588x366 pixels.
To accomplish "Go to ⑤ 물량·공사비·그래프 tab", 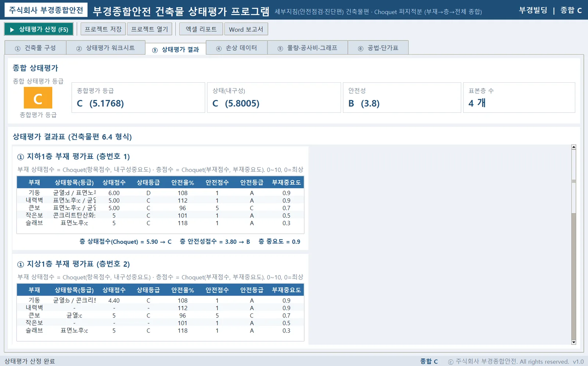I will point(308,48).
